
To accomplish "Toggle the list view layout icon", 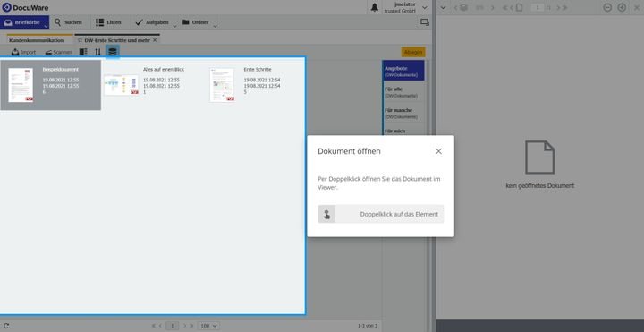I will 83,52.
